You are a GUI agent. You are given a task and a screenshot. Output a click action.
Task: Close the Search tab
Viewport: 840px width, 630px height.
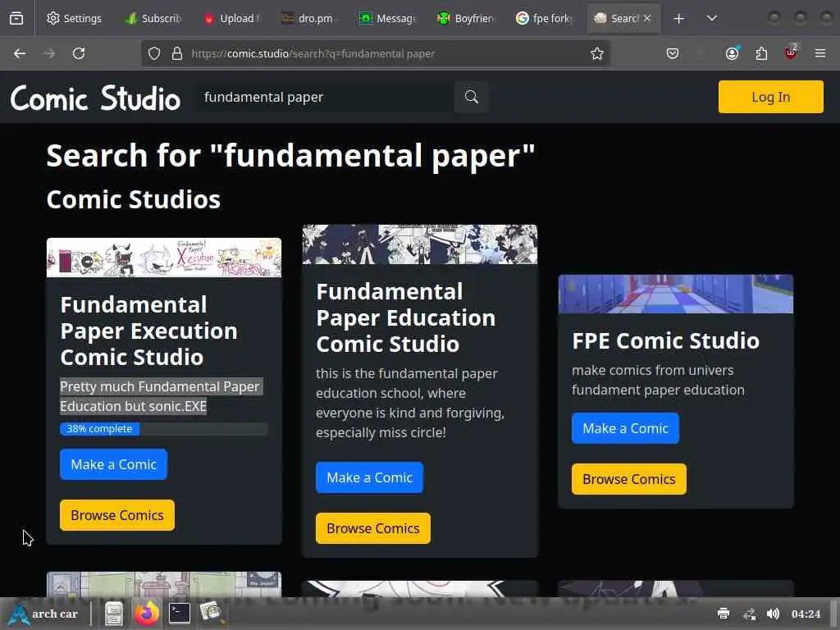[647, 18]
